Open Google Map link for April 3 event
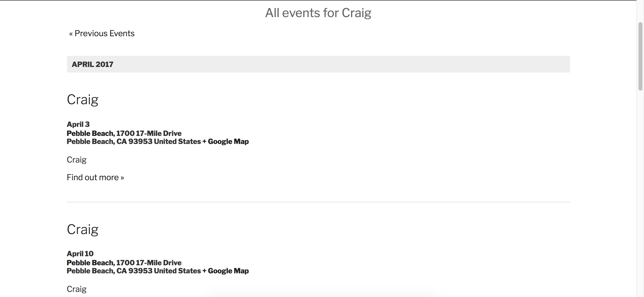This screenshot has width=644, height=297. click(x=225, y=142)
